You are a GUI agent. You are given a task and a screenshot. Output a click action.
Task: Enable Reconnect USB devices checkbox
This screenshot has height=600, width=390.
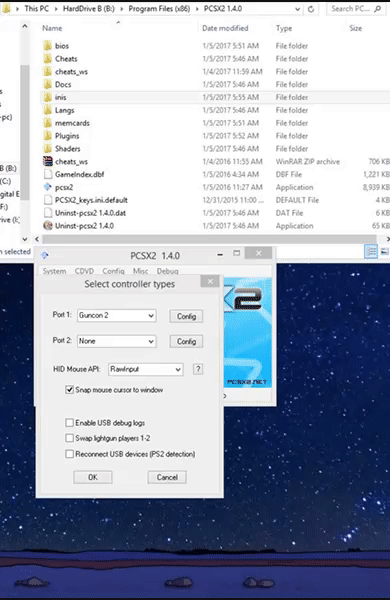point(69,454)
